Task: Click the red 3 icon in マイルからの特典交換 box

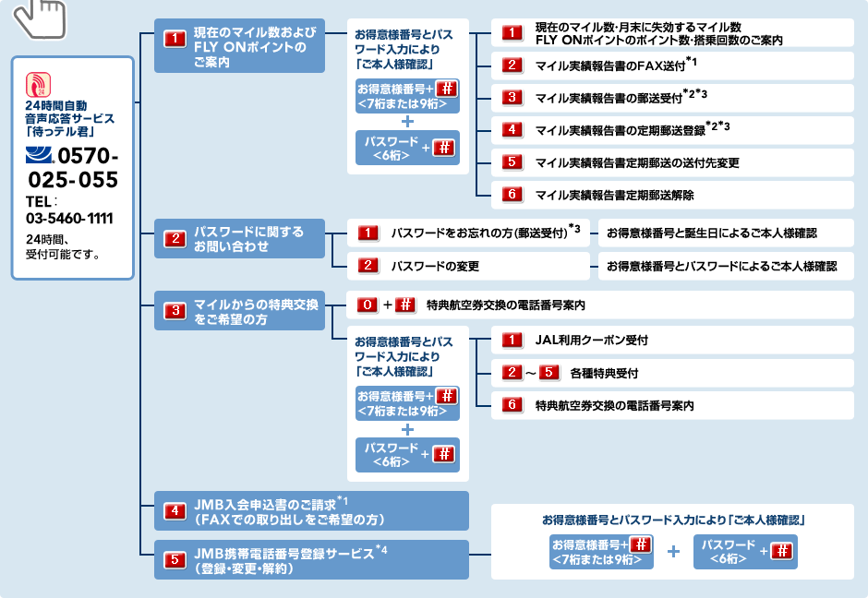Action: (x=175, y=311)
